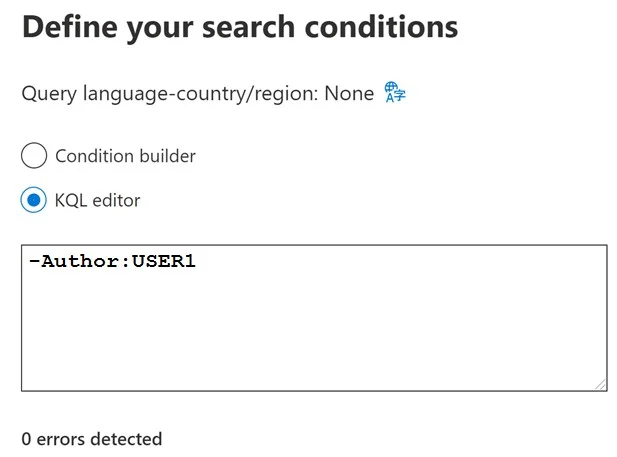This screenshot has height=457, width=617.
Task: Click the word "USER1" in the editor
Action: click(163, 261)
